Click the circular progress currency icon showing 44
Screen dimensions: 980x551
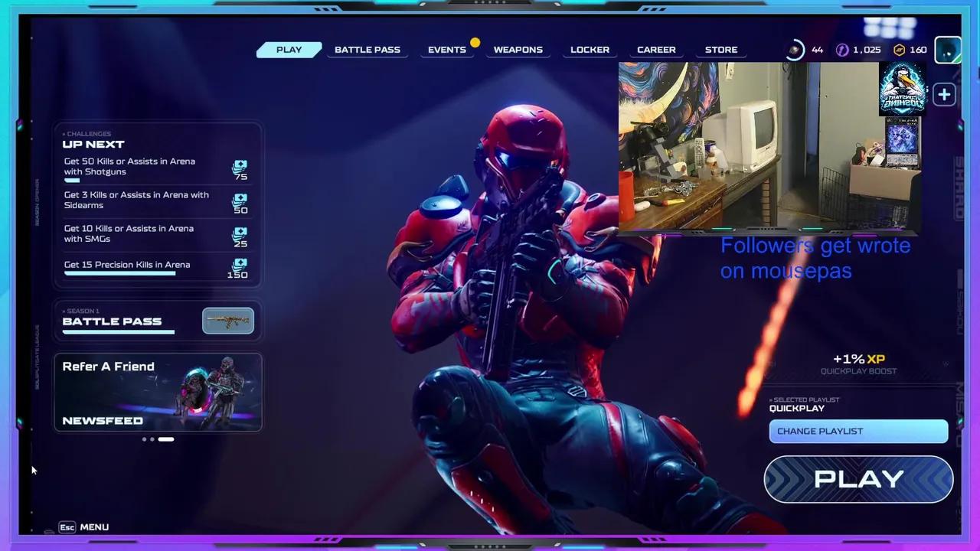coord(795,50)
